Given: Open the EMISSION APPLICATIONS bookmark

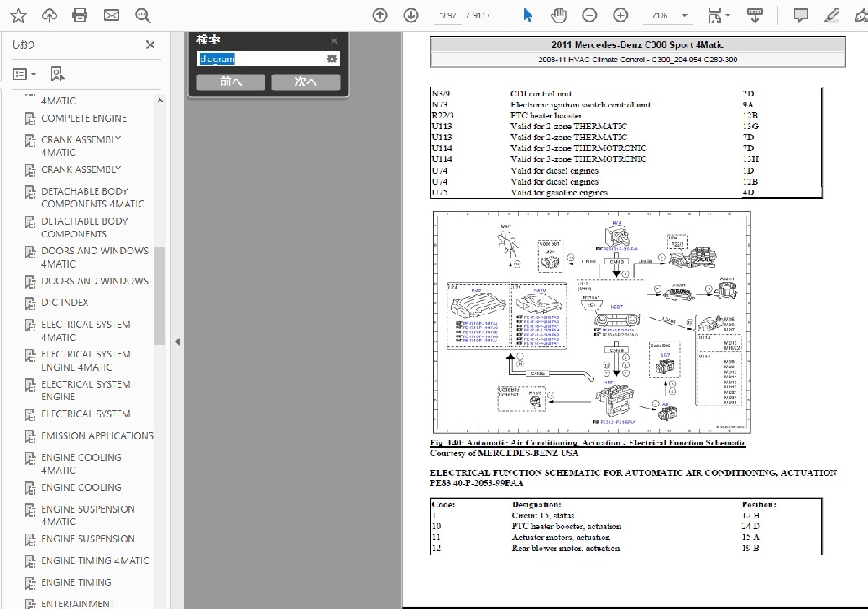Looking at the screenshot, I should (x=97, y=436).
